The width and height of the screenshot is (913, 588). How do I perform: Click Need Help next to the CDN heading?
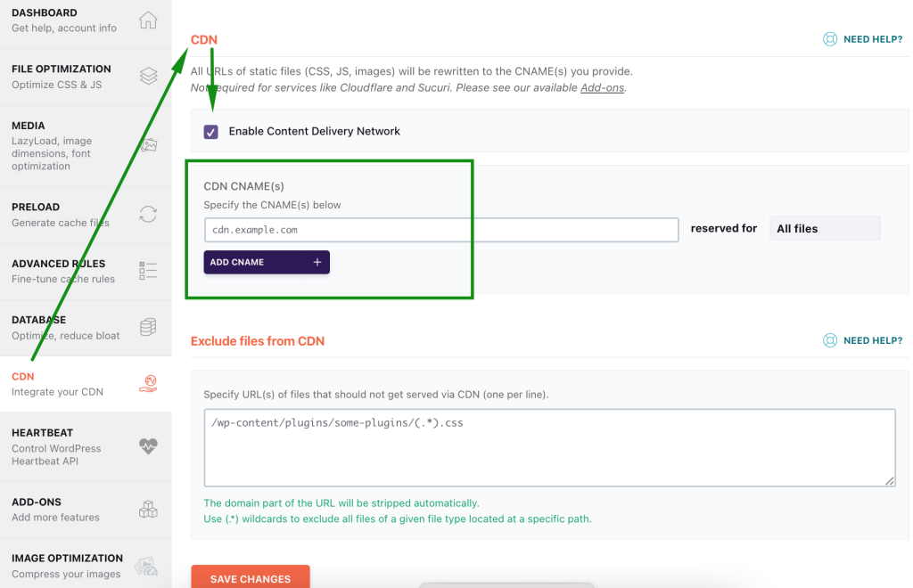click(862, 39)
